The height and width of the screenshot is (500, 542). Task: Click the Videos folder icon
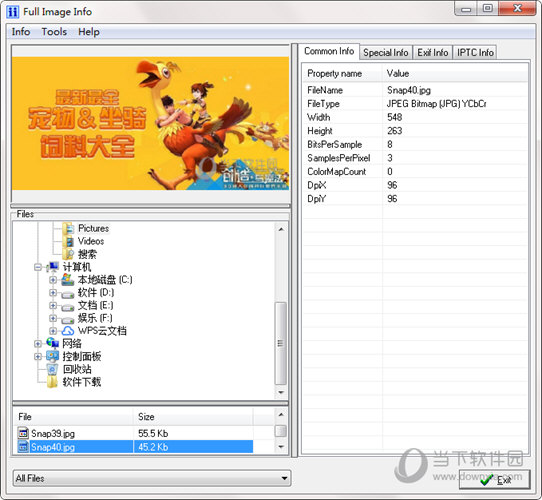(68, 241)
